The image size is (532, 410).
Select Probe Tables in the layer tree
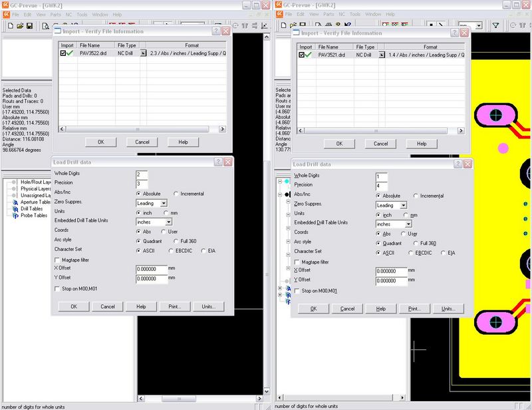(x=33, y=215)
